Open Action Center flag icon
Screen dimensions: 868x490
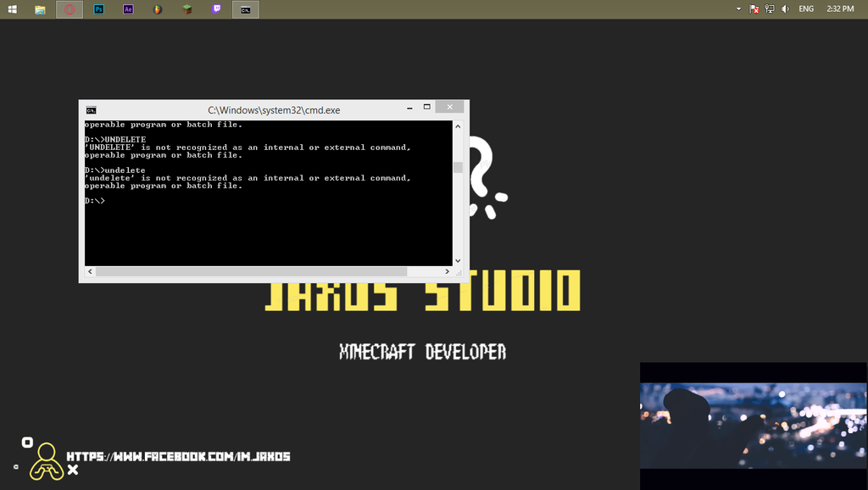pos(754,8)
